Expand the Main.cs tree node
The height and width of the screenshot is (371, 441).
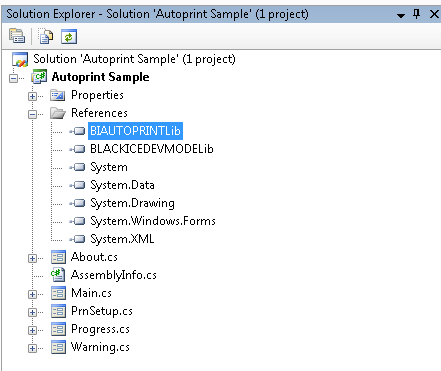(32, 294)
